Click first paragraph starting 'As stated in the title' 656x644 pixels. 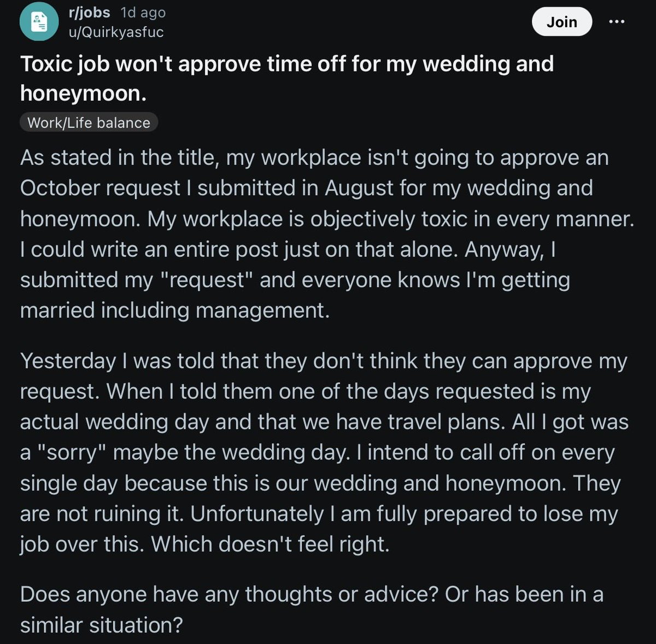pyautogui.click(x=327, y=234)
